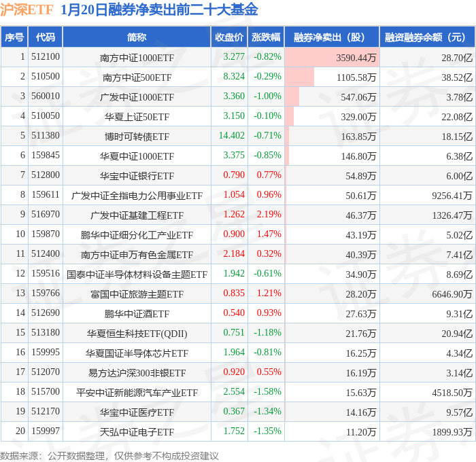476x462 pixels.
Task: Select code 159611
Action: 46,194
